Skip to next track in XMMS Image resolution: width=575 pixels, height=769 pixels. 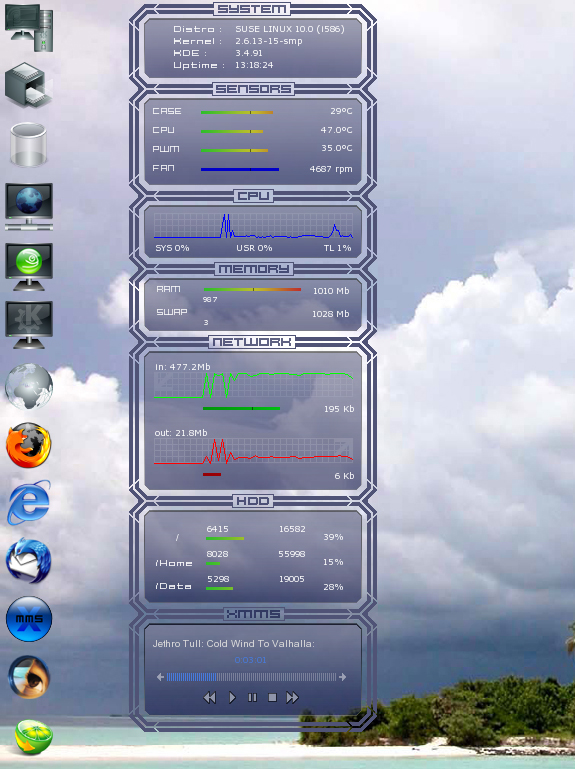tap(292, 697)
